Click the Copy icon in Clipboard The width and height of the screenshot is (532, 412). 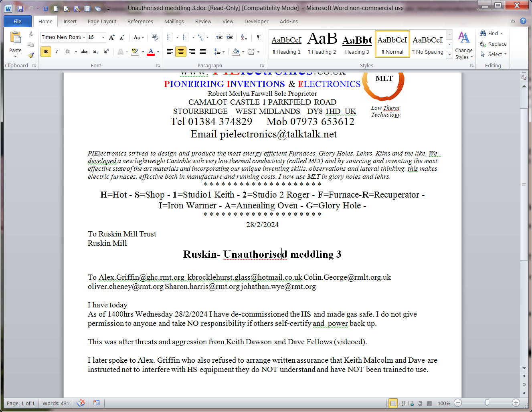point(31,44)
